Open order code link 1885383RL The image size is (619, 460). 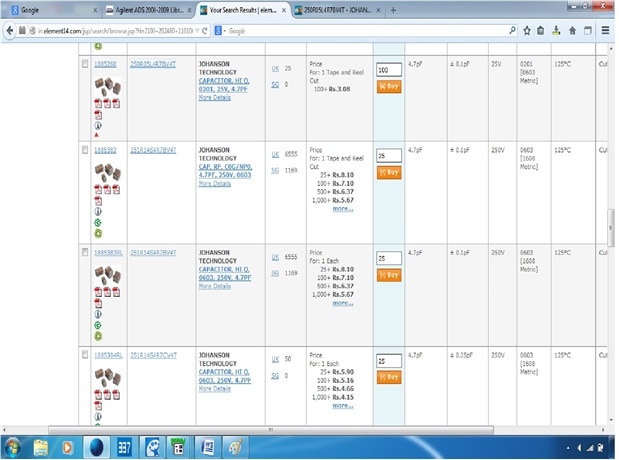108,253
